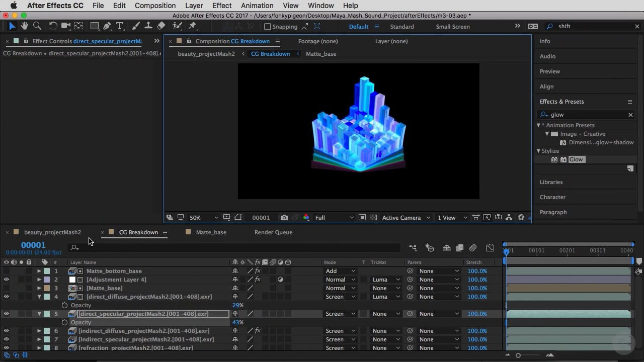Clear the glow search field with X
This screenshot has width=644, height=362.
point(630,115)
